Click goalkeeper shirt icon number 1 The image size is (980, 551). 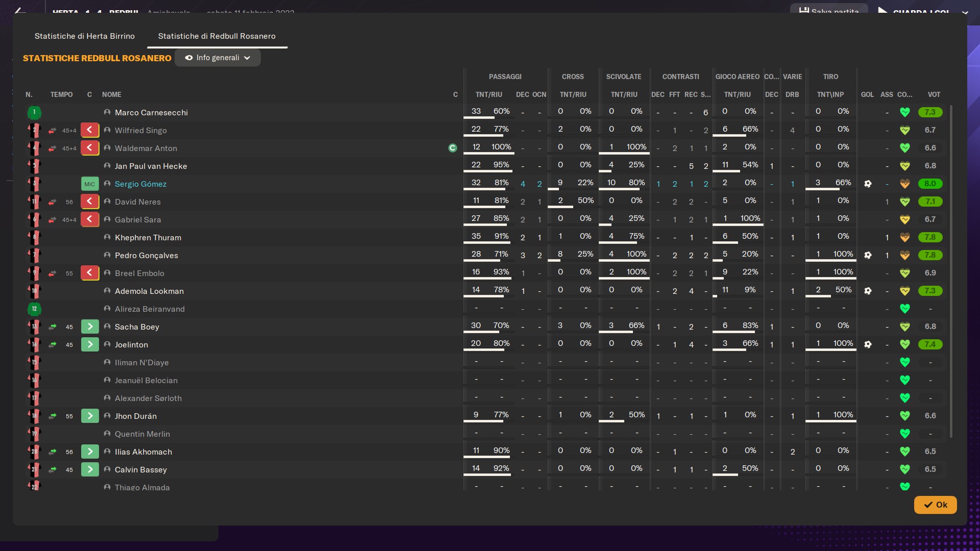tap(34, 112)
